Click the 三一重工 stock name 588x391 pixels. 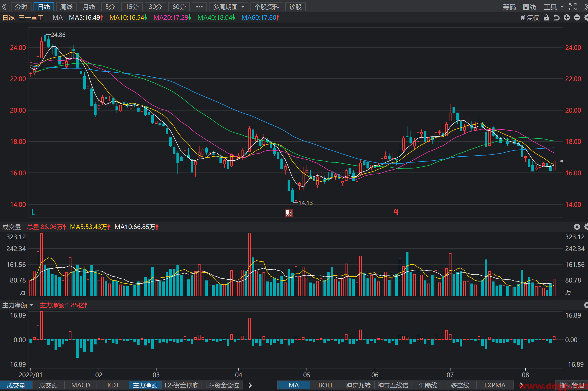pyautogui.click(x=31, y=18)
